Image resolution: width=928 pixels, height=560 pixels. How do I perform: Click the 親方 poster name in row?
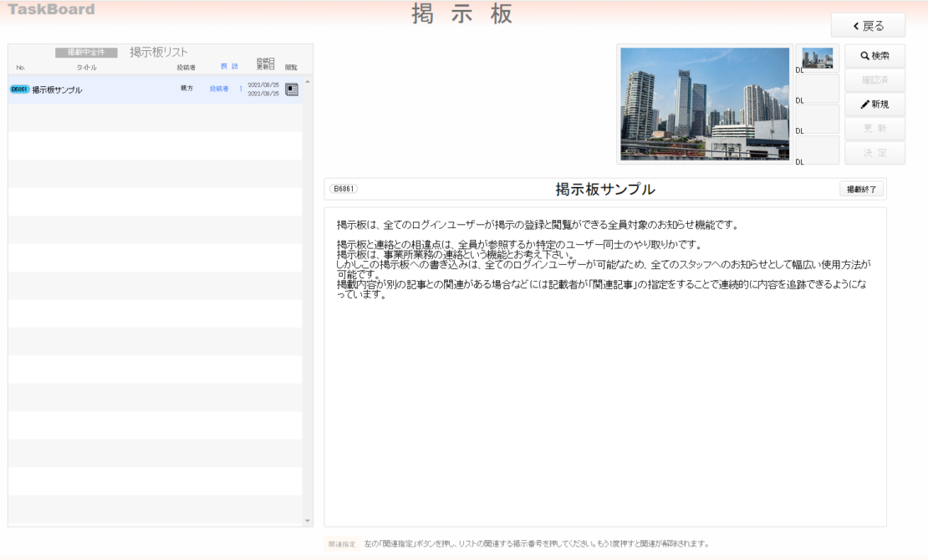(187, 89)
